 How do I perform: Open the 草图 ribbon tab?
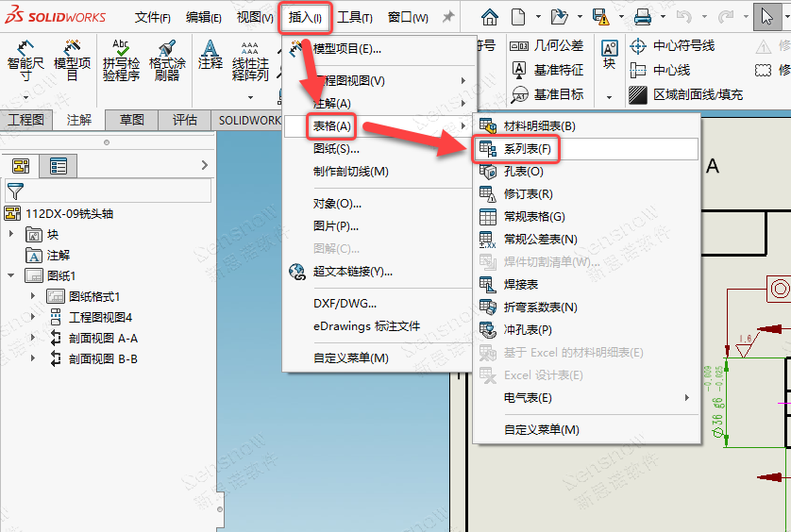tap(131, 120)
